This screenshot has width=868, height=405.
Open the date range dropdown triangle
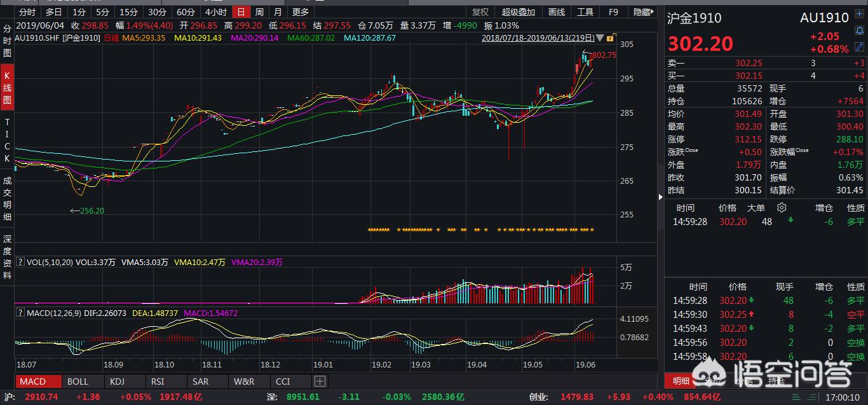pos(600,38)
